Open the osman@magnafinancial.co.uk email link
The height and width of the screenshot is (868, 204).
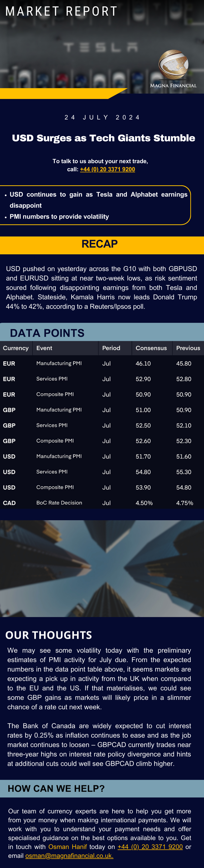[x=69, y=856]
